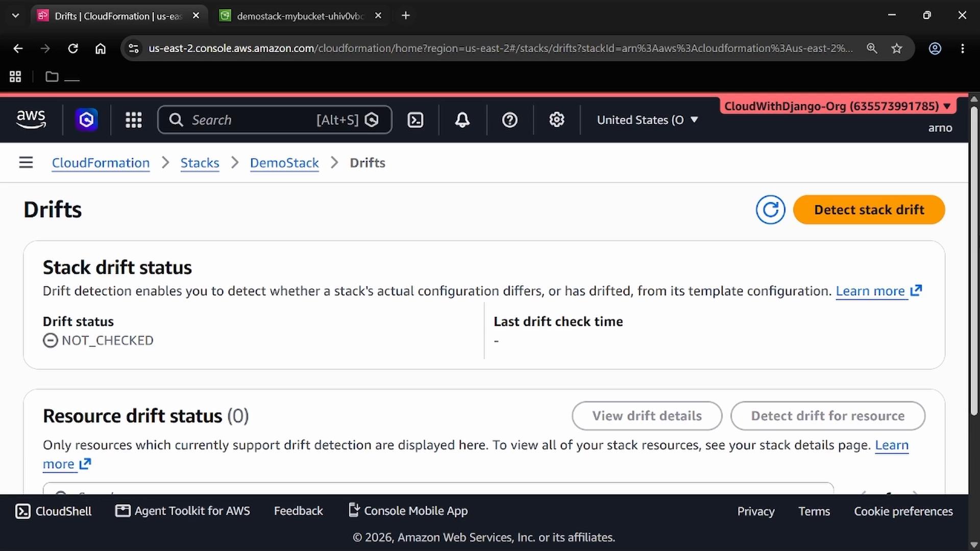
Task: Expand the CloudWithDjango-Org account menu
Action: [x=838, y=106]
